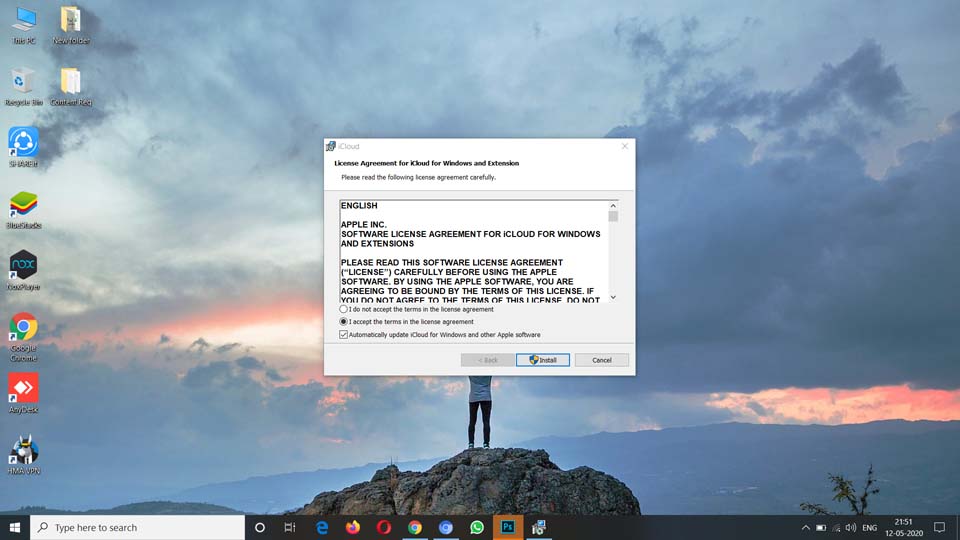Click the license text scrollbar thumb
Viewport: 960px width, 540px height.
[613, 217]
